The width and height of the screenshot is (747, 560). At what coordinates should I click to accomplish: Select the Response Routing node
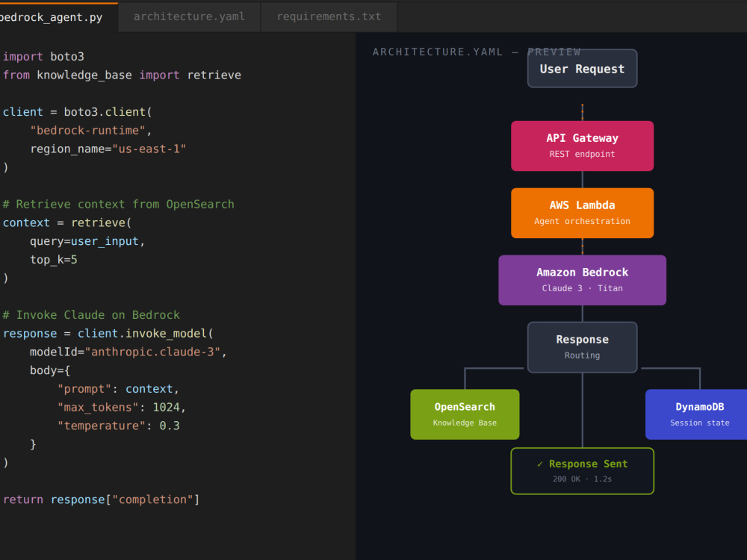pos(582,347)
